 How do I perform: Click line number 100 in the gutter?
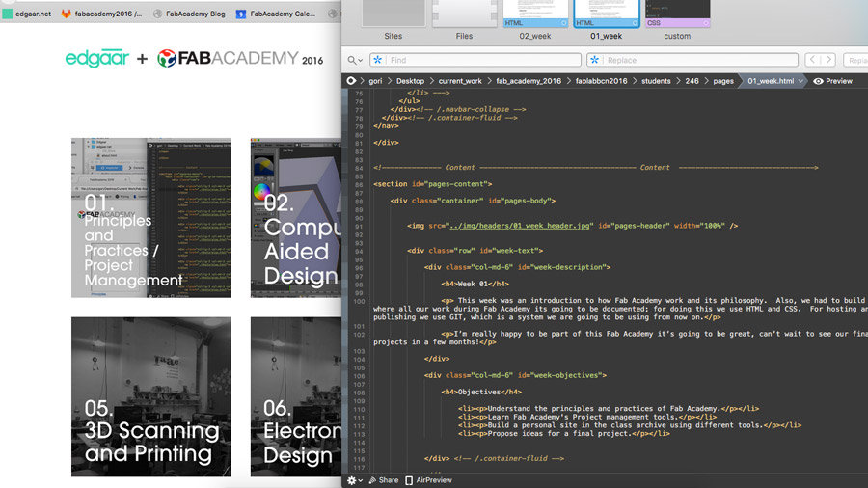point(359,302)
